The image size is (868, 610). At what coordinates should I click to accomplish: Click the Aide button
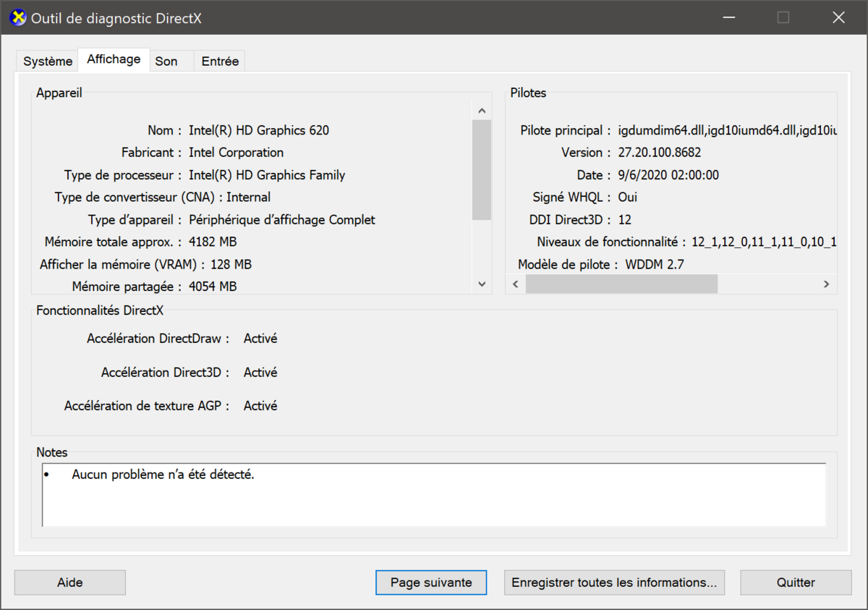tap(70, 583)
